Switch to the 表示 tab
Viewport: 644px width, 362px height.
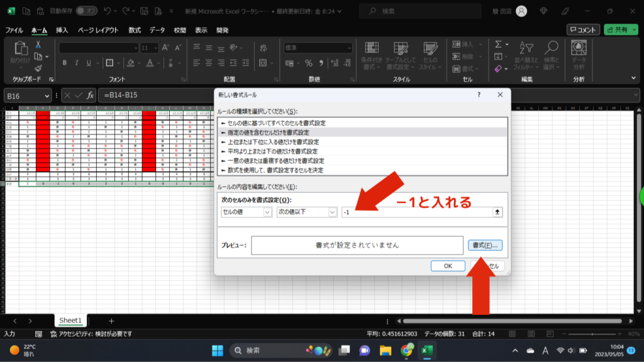click(201, 30)
